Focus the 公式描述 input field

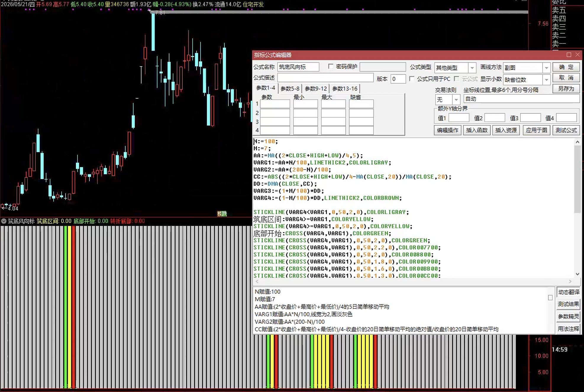click(325, 78)
